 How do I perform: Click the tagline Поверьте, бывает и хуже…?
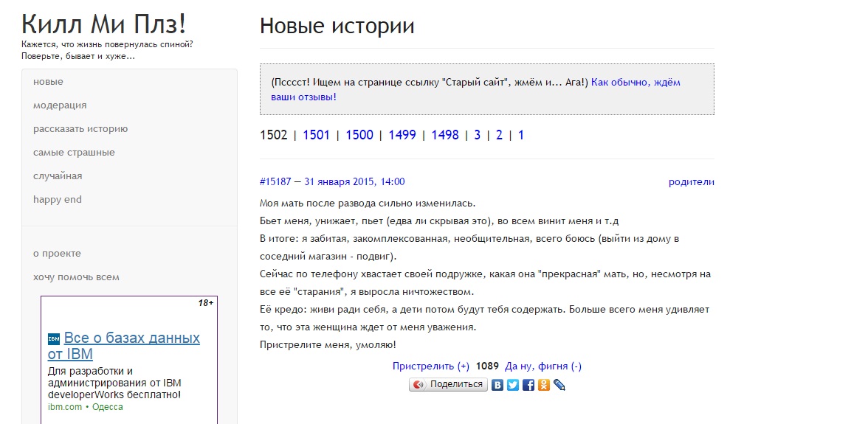pyautogui.click(x=78, y=56)
